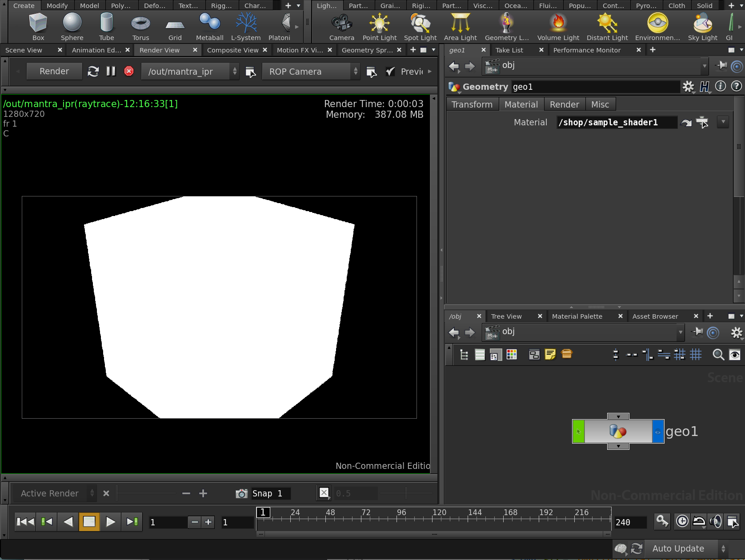The width and height of the screenshot is (745, 560).
Task: Click the Render button
Action: click(54, 71)
